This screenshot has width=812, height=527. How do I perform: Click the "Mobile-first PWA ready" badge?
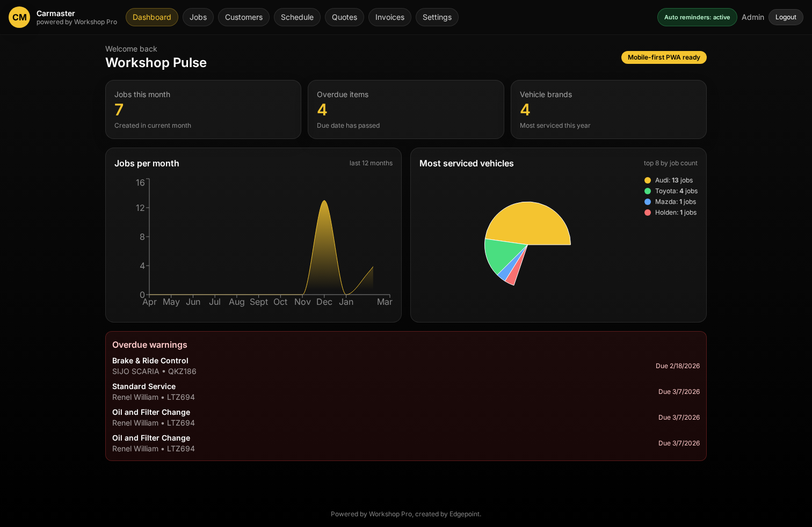[x=664, y=57]
